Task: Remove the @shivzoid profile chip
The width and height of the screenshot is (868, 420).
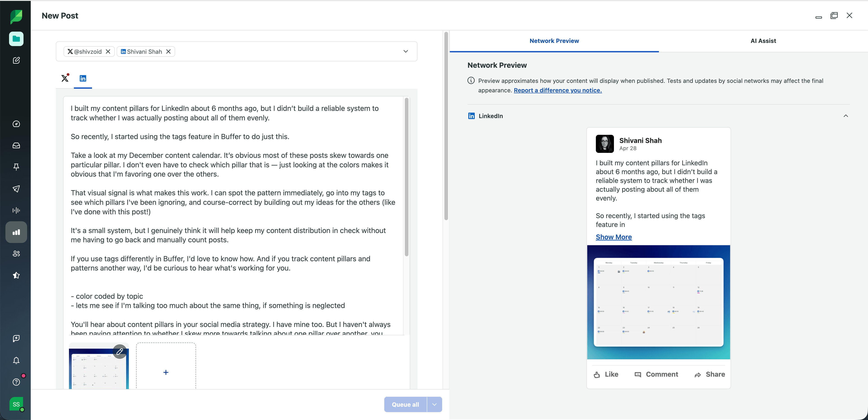Action: (x=108, y=51)
